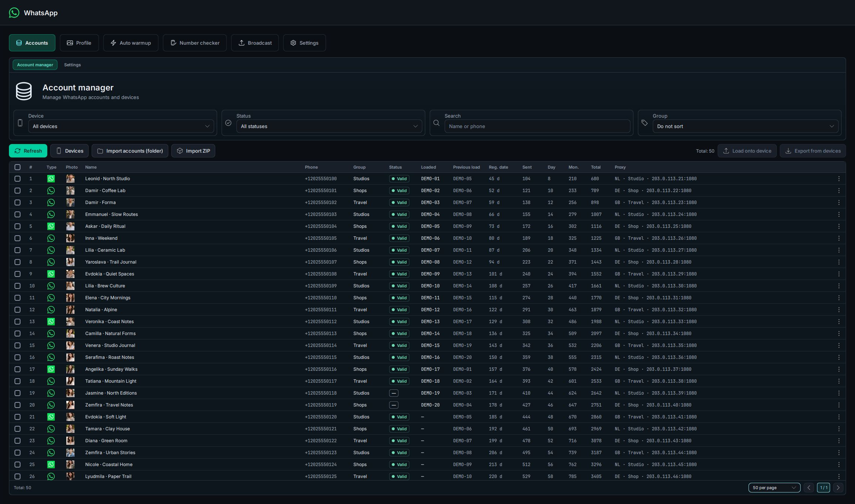This screenshot has height=504, width=855.
Task: Switch to the Profile tab
Action: [x=79, y=43]
